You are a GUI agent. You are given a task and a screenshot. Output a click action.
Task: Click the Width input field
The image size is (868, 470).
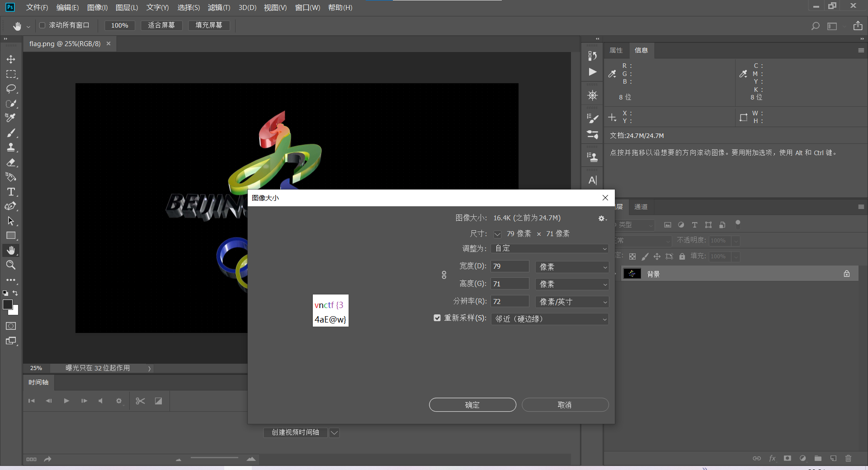[509, 266]
